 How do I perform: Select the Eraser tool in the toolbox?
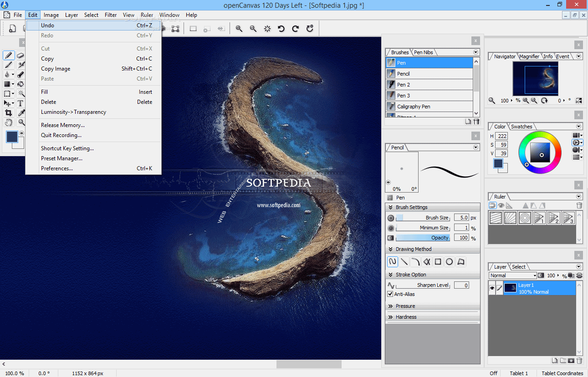tap(20, 55)
